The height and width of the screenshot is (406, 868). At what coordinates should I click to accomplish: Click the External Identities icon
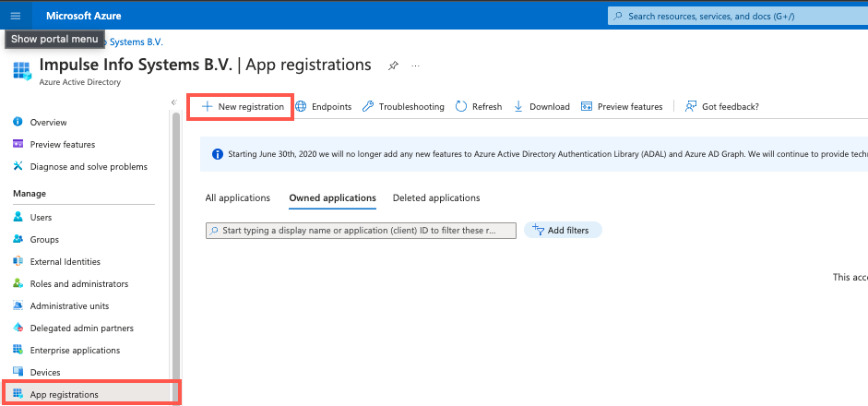[18, 261]
